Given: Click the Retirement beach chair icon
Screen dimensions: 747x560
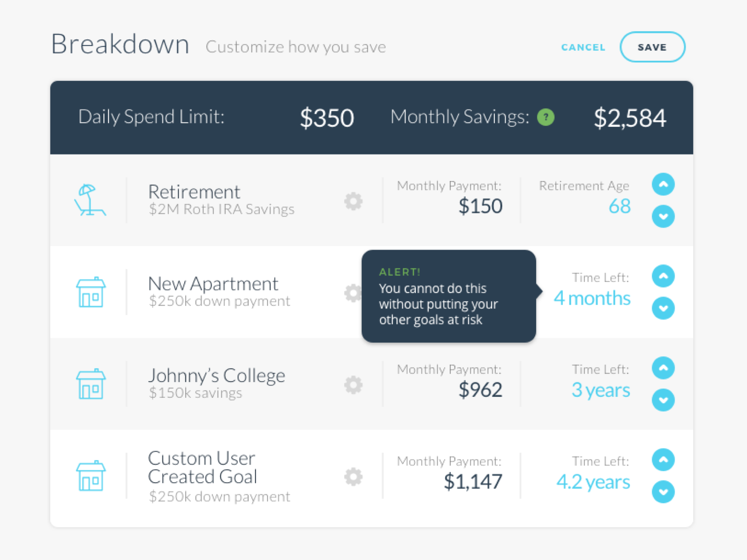Looking at the screenshot, I should (x=90, y=200).
